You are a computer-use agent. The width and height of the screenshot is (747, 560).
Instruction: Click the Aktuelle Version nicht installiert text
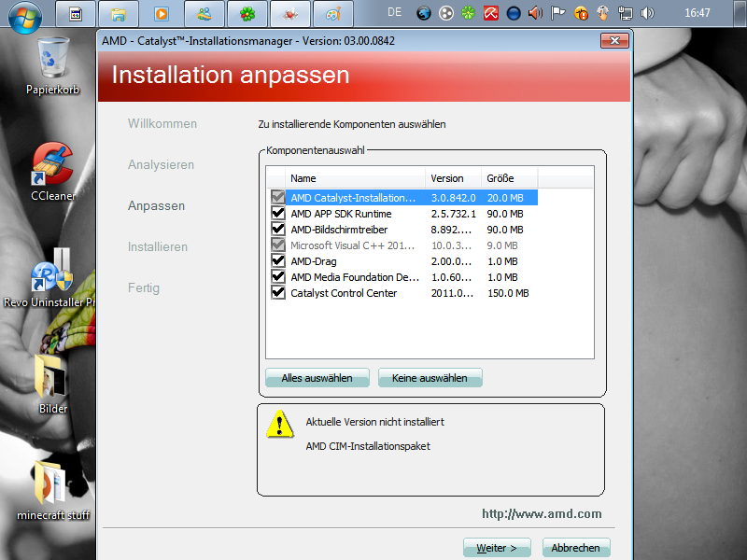375,422
